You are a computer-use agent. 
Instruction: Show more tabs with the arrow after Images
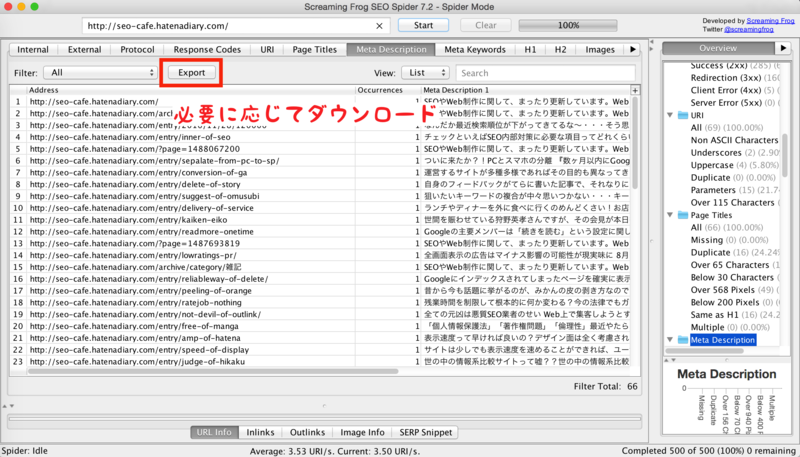pyautogui.click(x=633, y=49)
